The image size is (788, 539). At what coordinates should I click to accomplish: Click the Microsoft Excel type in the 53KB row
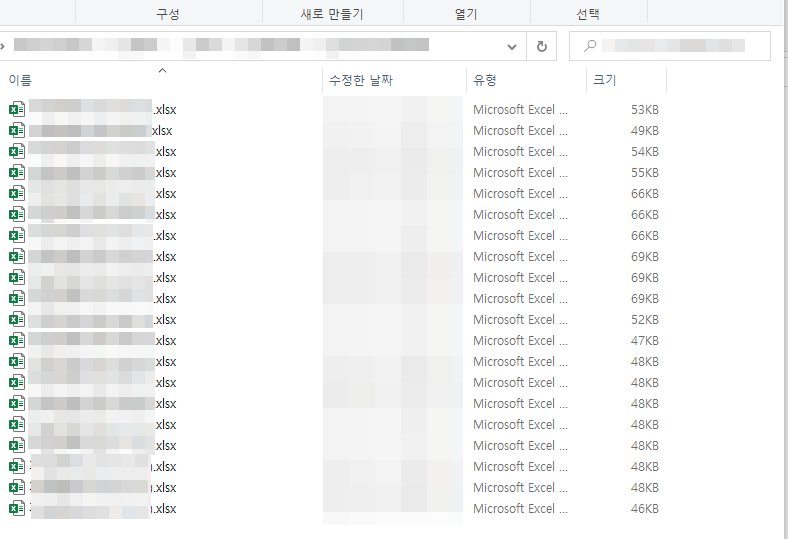pos(520,110)
